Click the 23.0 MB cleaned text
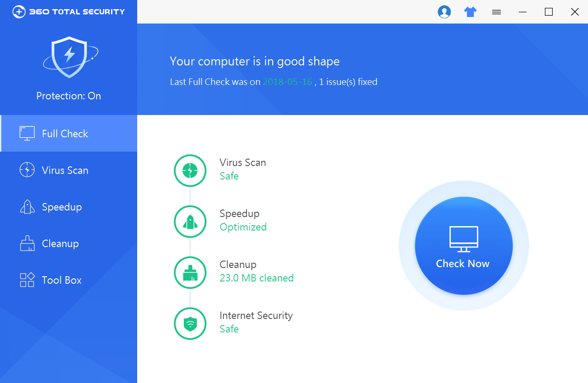588x383 pixels. [257, 278]
